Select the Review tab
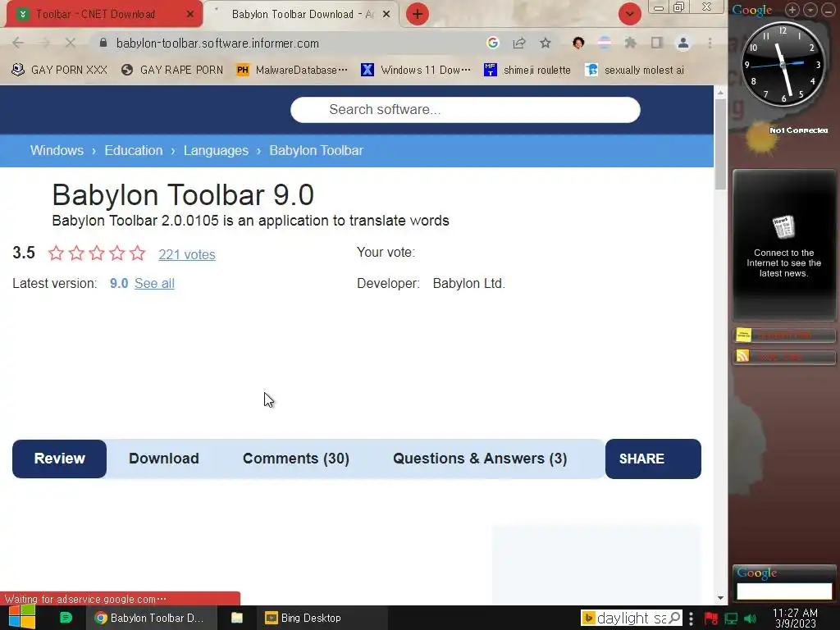This screenshot has height=630, width=840. (x=59, y=459)
